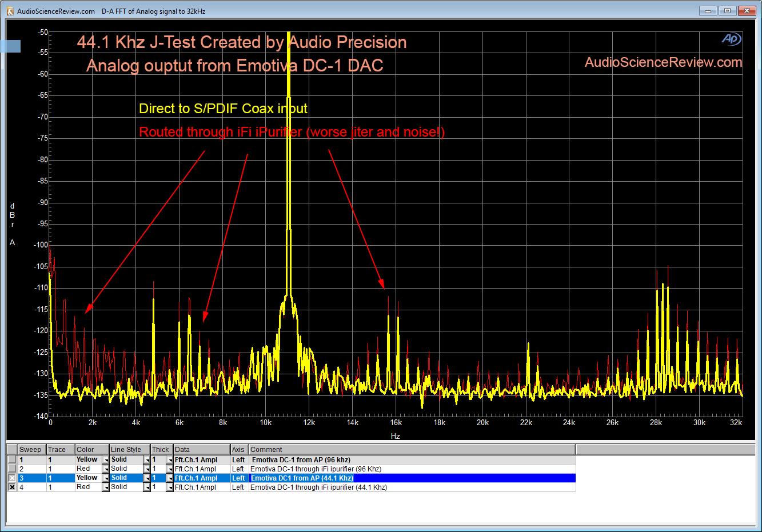Click the Comment column header

[x=412, y=450]
